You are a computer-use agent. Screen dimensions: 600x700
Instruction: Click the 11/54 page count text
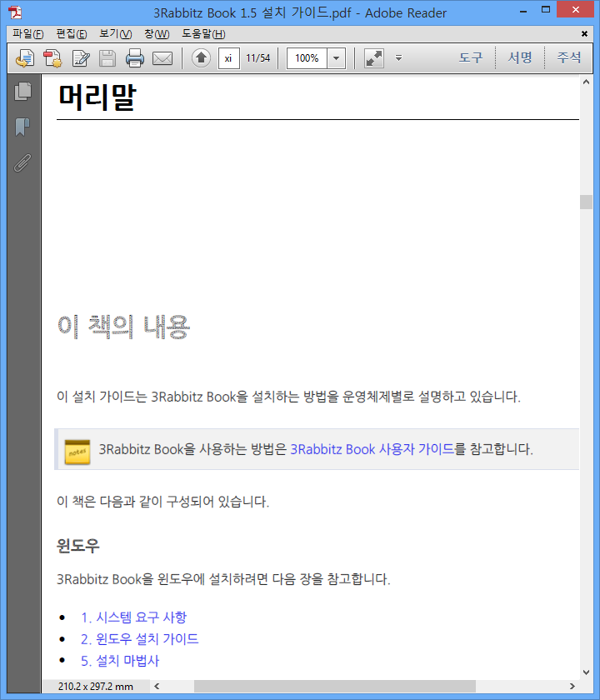click(258, 58)
